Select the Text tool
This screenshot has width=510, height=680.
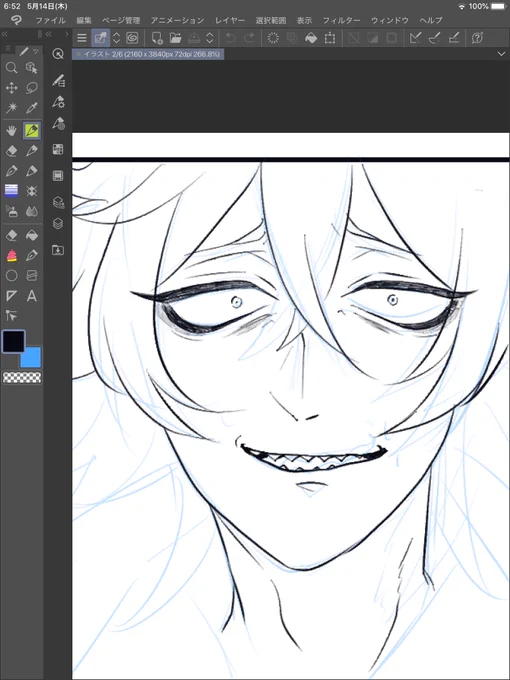point(31,296)
